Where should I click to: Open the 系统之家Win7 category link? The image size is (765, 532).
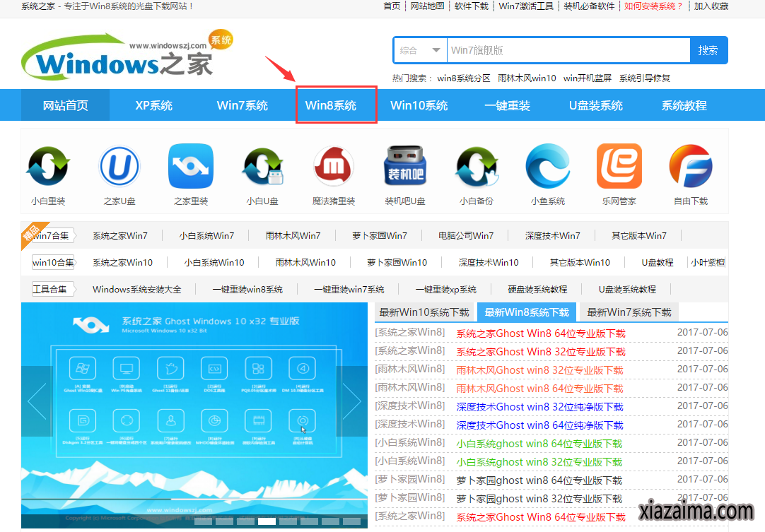coord(120,235)
